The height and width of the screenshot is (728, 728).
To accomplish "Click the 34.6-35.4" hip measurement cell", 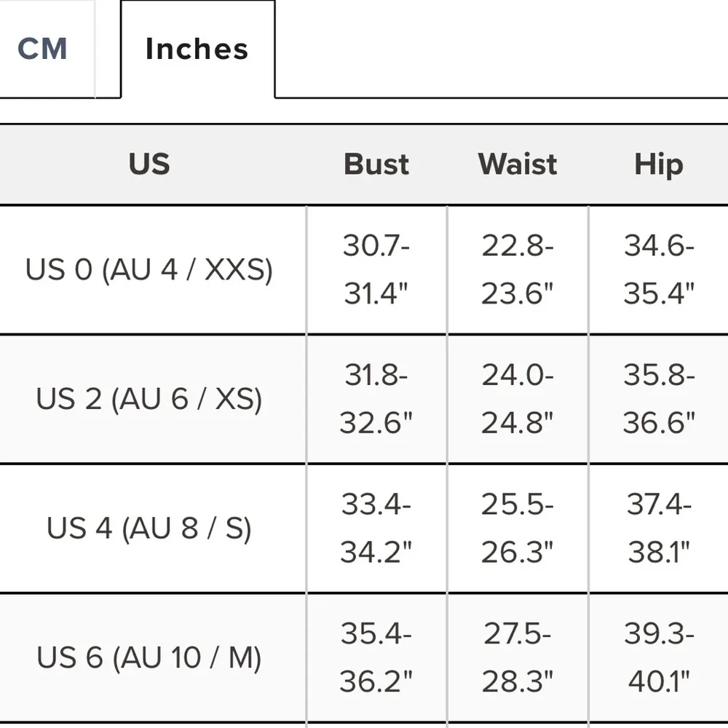I will (x=659, y=270).
